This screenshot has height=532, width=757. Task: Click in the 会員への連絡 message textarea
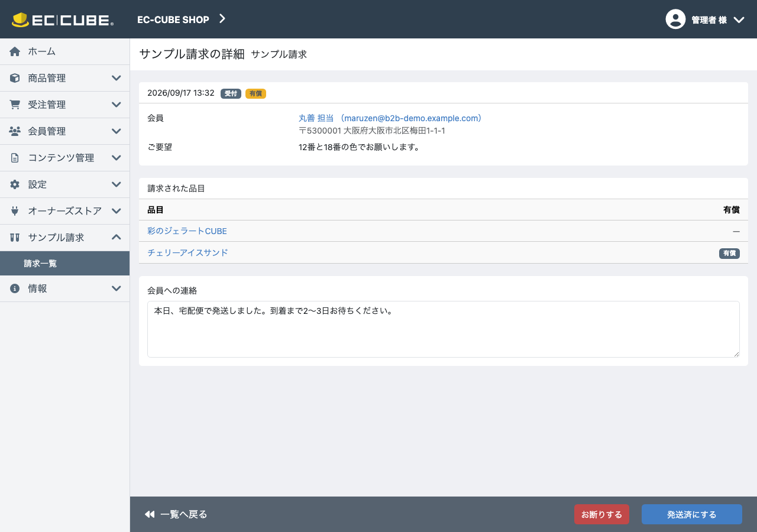[x=444, y=329]
